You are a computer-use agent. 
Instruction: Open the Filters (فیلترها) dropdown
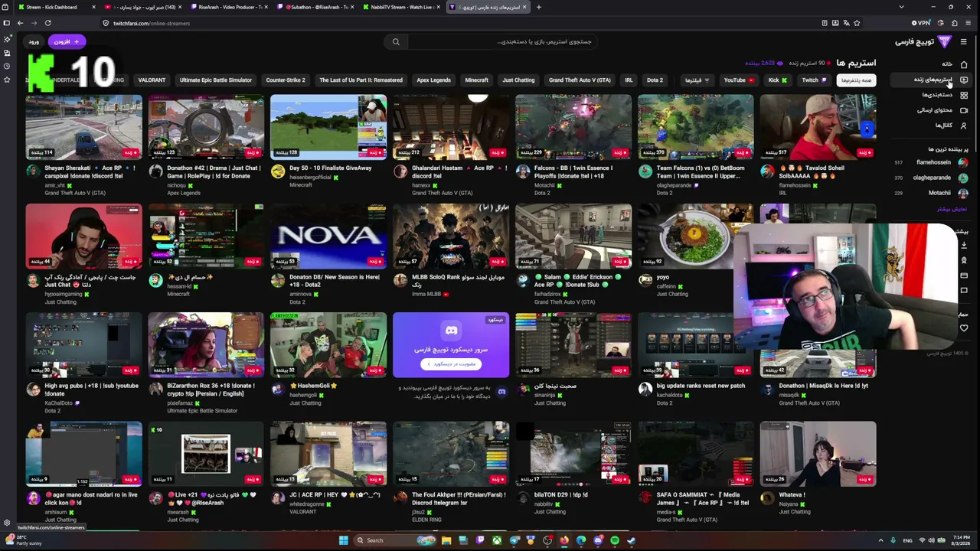697,80
